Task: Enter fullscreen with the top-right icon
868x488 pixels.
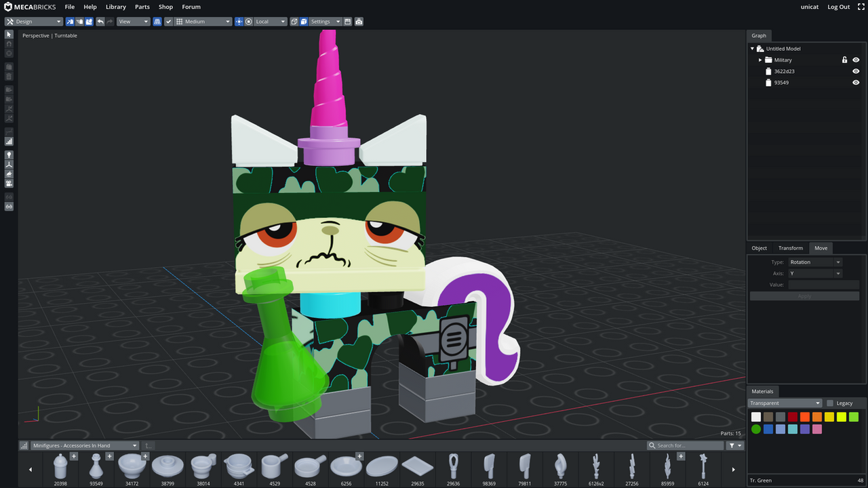Action: pos(861,7)
